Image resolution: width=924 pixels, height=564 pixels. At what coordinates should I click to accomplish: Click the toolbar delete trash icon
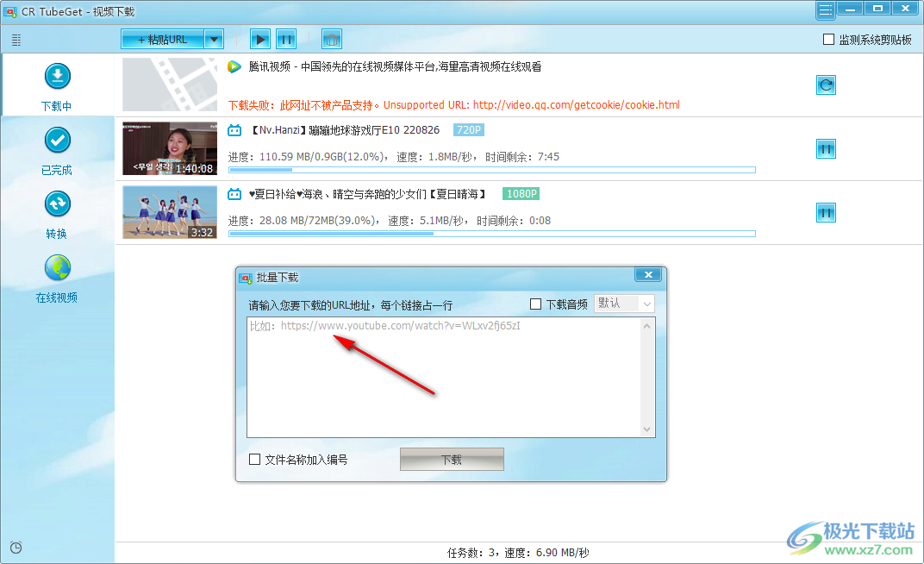tap(332, 40)
